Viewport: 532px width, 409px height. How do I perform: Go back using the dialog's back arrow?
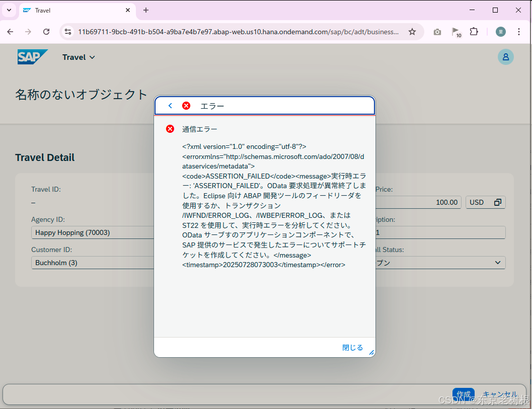(170, 106)
